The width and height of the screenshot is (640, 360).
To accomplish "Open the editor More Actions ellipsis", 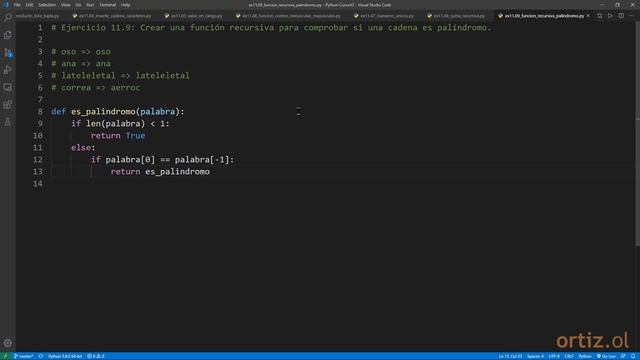I will point(632,16).
